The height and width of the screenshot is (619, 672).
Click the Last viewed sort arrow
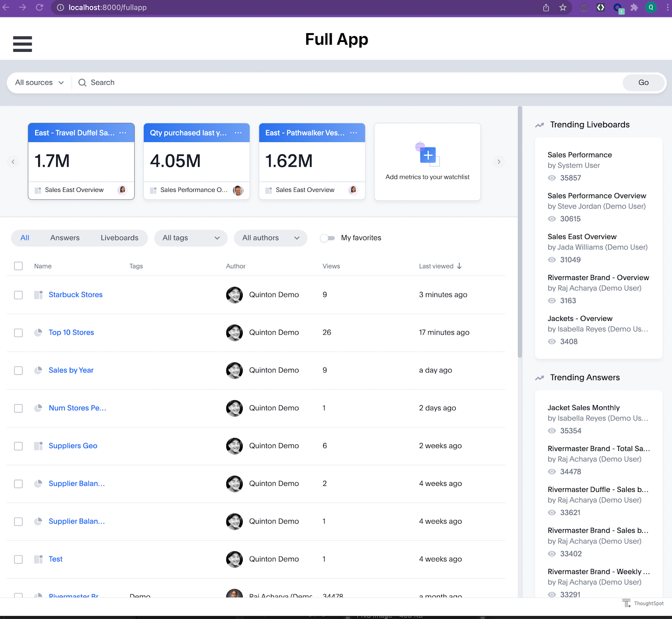[x=459, y=266]
